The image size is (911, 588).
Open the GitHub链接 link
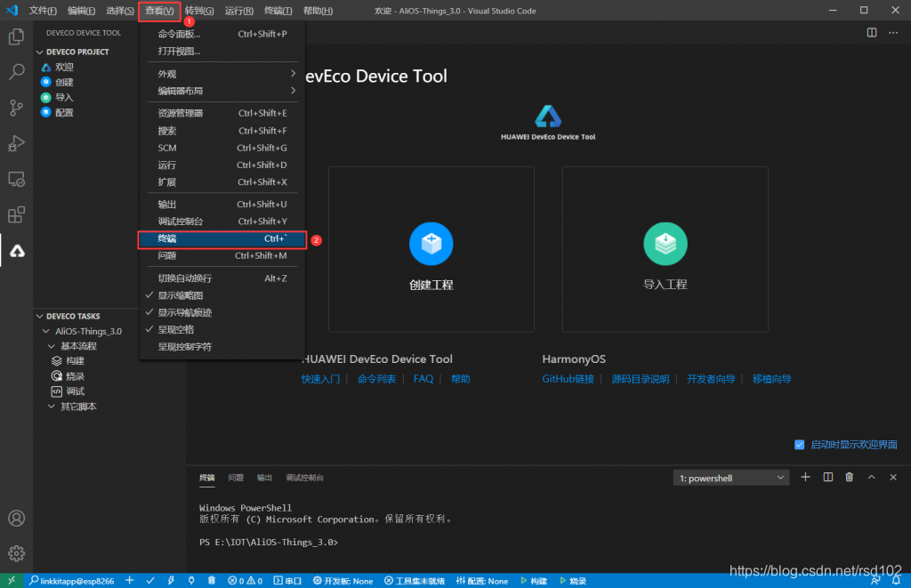point(568,379)
